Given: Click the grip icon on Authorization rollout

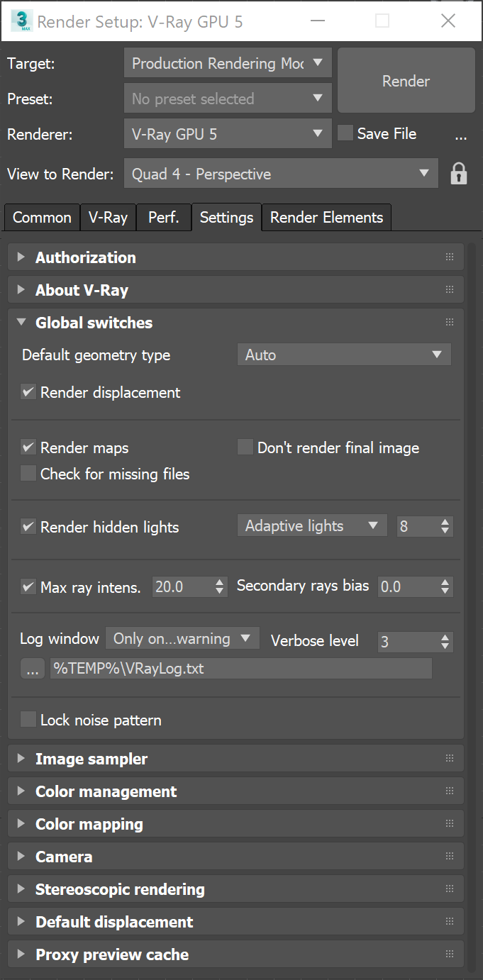Looking at the screenshot, I should 449,257.
